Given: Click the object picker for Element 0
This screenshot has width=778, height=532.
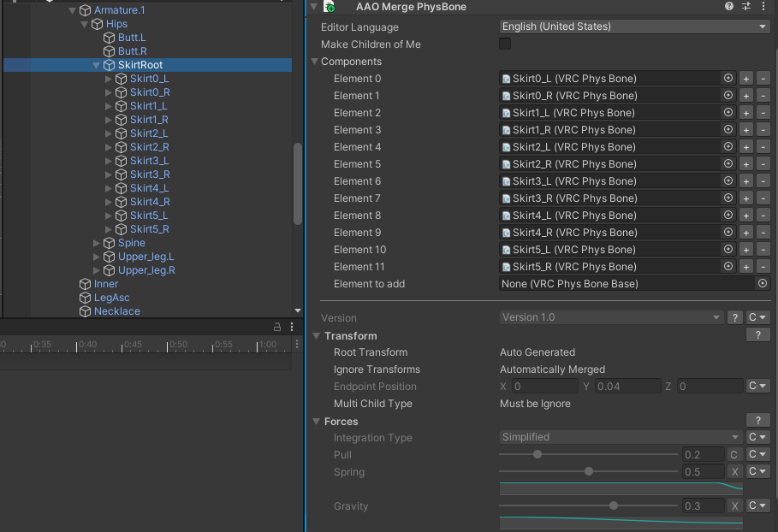Looking at the screenshot, I should pyautogui.click(x=728, y=79).
